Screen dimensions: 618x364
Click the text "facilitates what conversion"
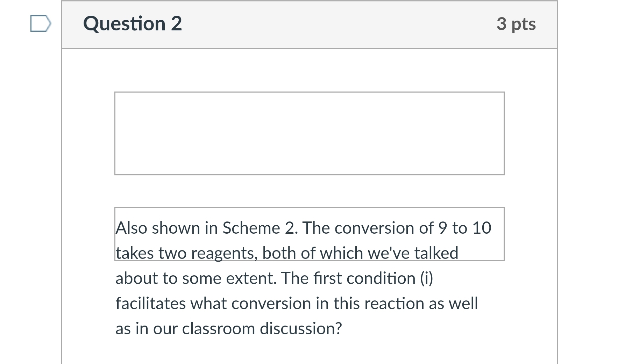pyautogui.click(x=213, y=304)
